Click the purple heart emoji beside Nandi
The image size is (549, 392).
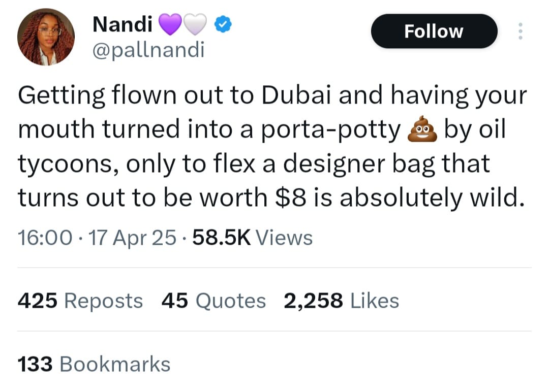(x=170, y=24)
